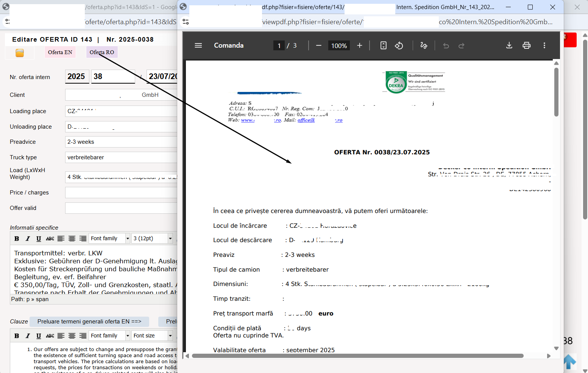Rotate the PDF with the rotate icon
Image resolution: width=588 pixels, height=373 pixels.
(x=399, y=45)
